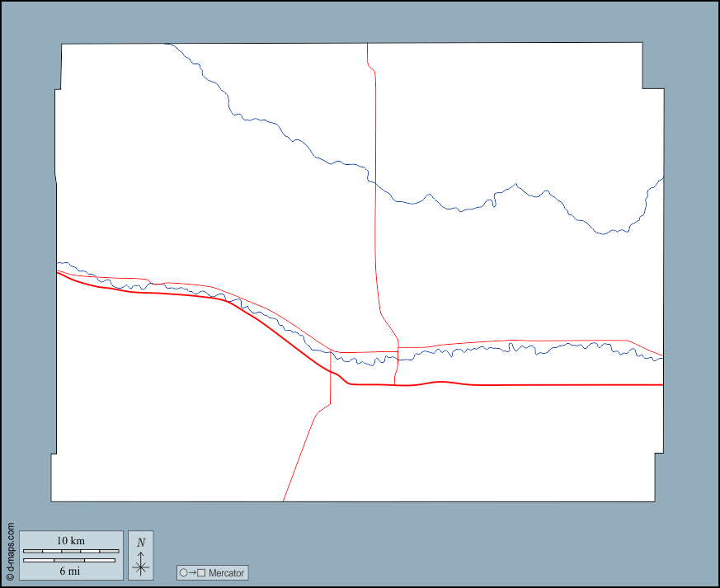Click the d-maps.com copyright text
This screenshot has height=588, width=720.
(x=10, y=552)
